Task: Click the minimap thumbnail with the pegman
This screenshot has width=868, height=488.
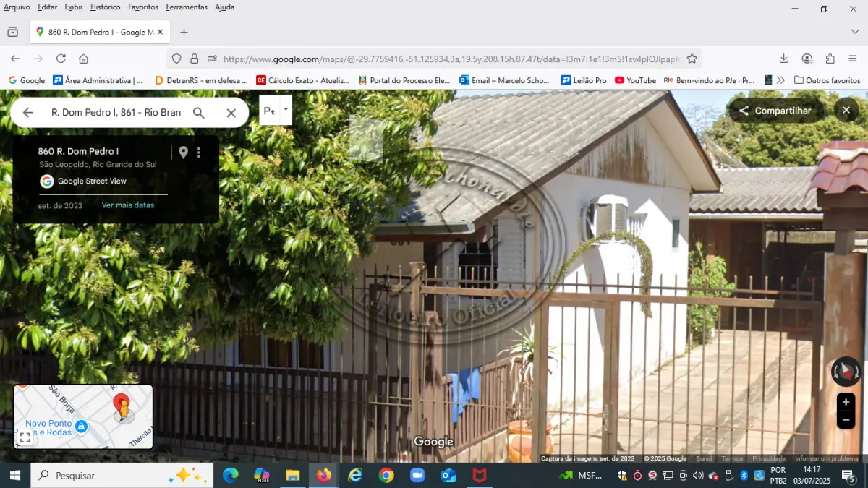Action: coord(83,416)
